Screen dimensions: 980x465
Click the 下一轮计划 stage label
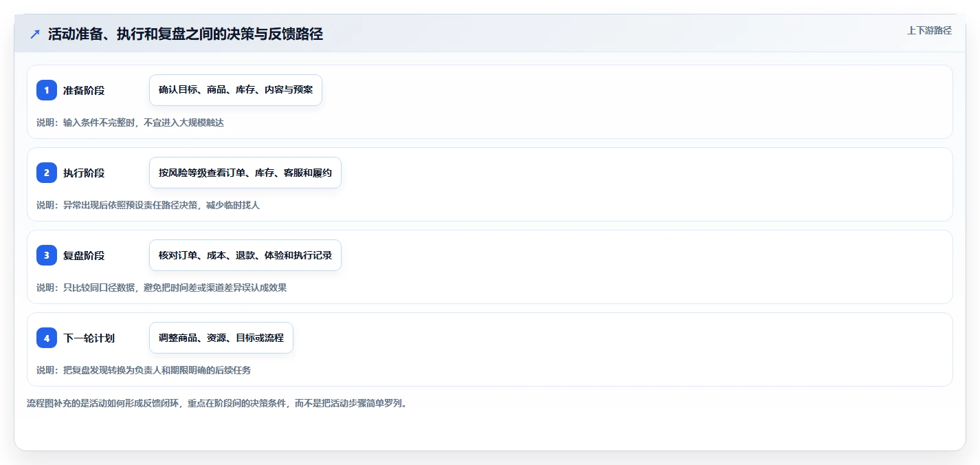pos(89,338)
